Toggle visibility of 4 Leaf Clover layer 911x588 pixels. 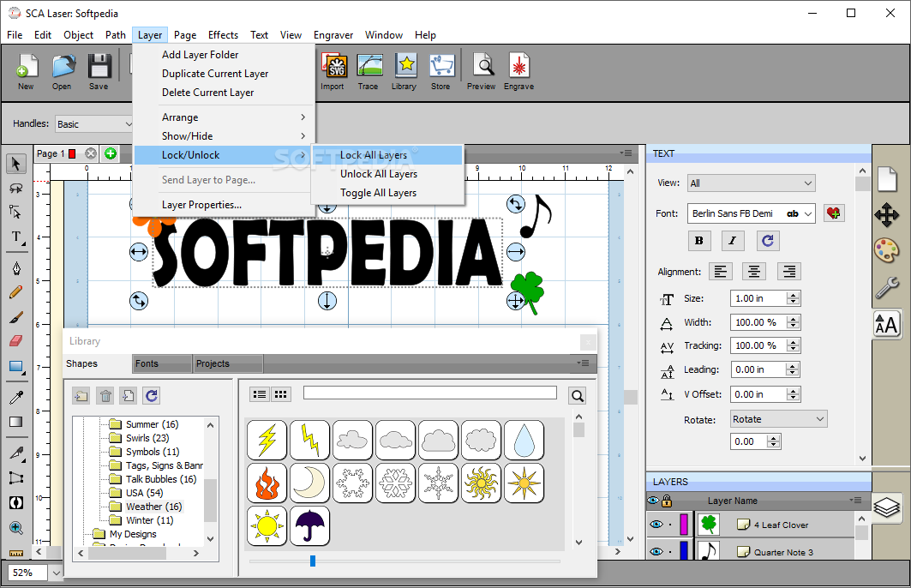click(656, 525)
